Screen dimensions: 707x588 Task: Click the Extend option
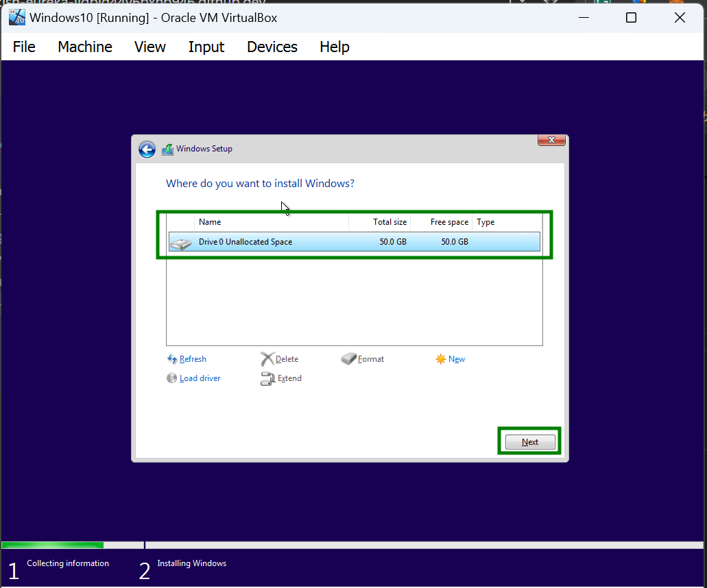289,378
